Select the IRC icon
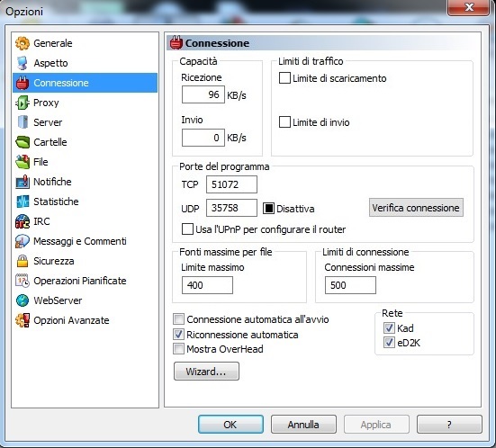496x448 pixels. point(23,221)
